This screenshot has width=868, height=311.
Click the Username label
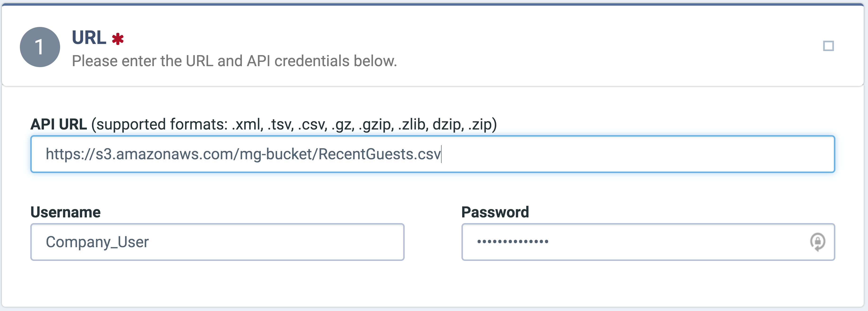(65, 212)
